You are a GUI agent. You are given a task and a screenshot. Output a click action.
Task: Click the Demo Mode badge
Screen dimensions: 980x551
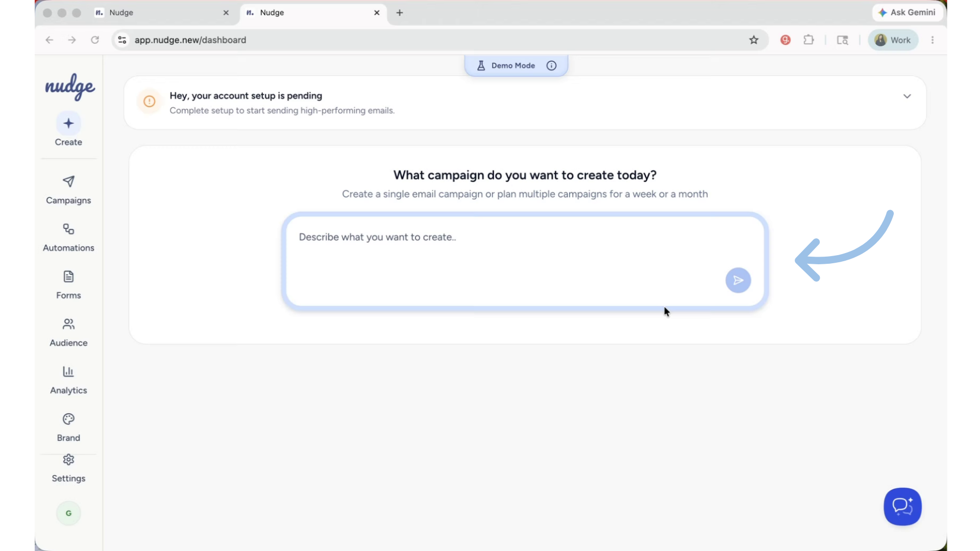(x=516, y=65)
